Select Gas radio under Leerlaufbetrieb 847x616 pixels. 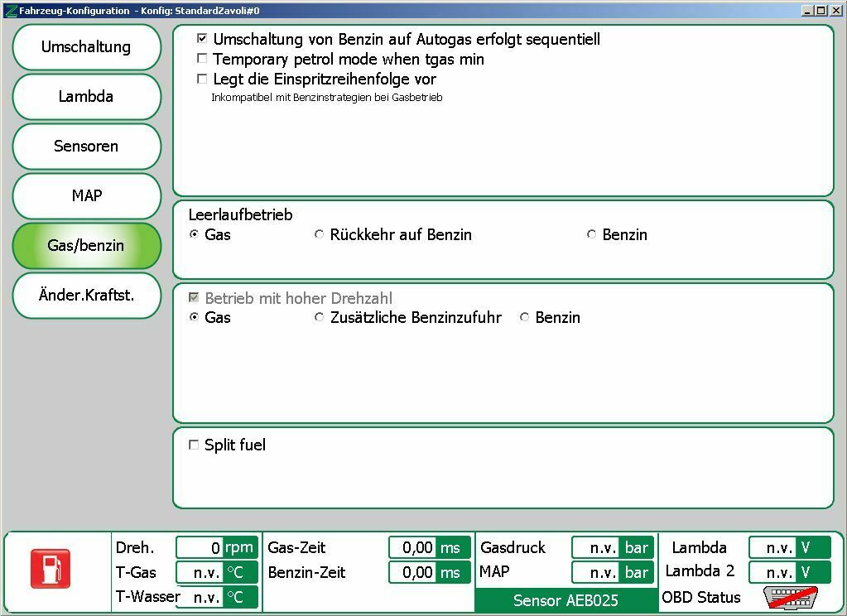[x=194, y=235]
